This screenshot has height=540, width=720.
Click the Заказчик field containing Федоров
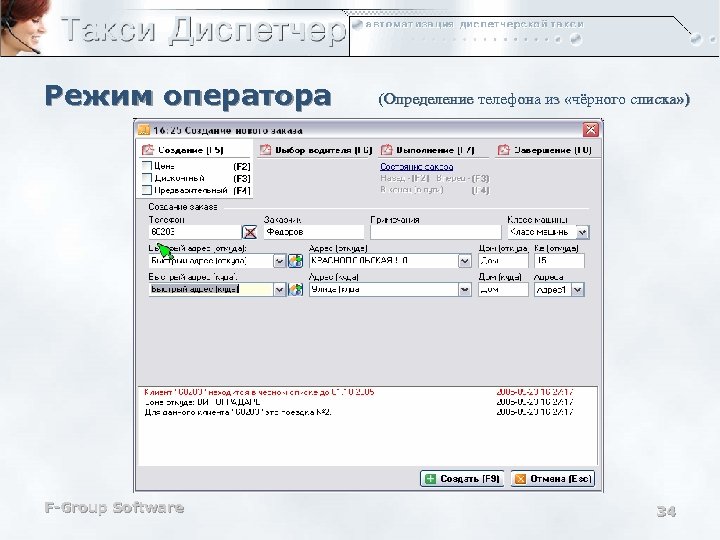pyautogui.click(x=314, y=232)
